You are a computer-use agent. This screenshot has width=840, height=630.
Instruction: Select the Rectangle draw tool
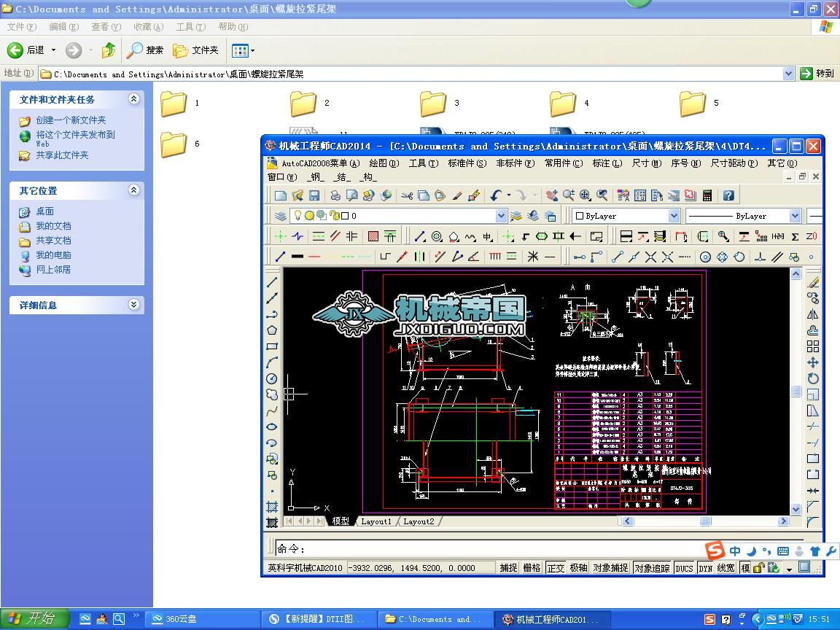pos(272,346)
